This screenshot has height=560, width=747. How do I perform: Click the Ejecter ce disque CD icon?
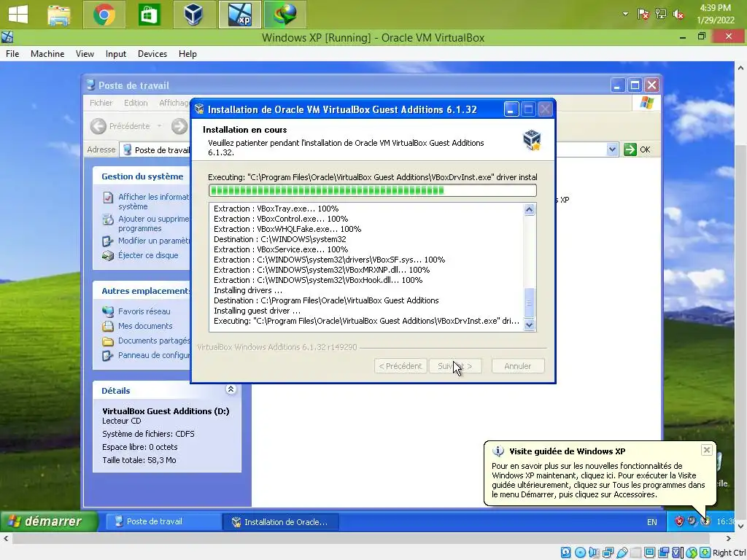click(x=108, y=256)
